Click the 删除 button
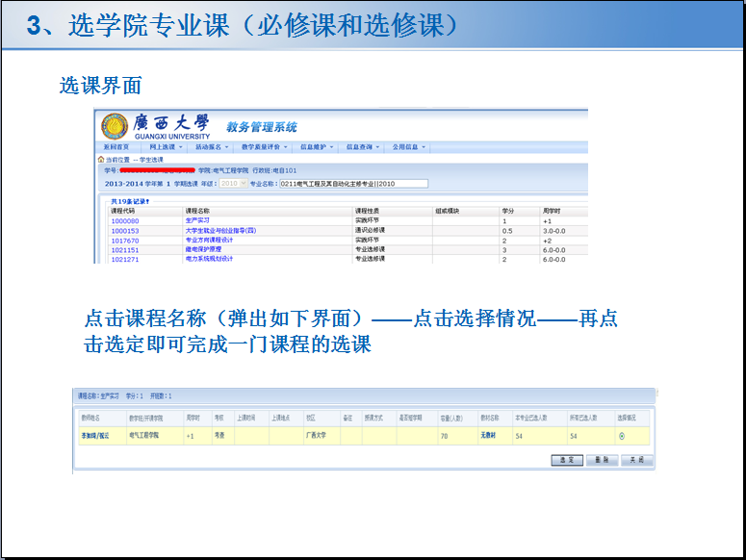Image resolution: width=746 pixels, height=560 pixels. pos(602,460)
